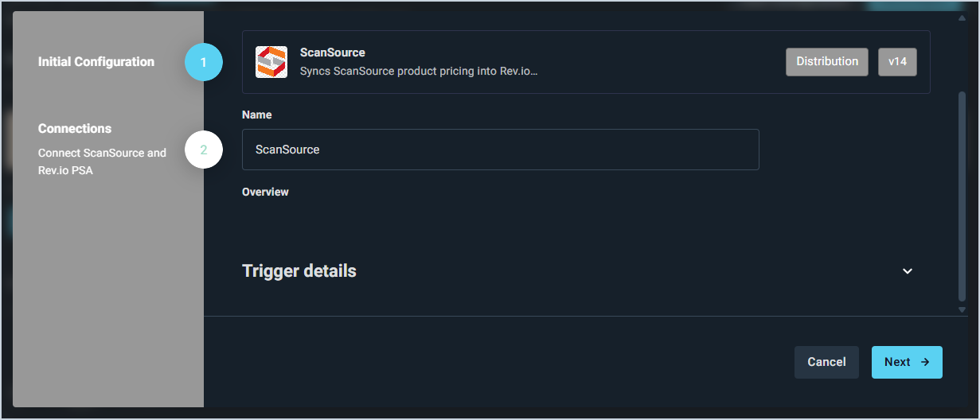Click the vertical scrollbar thumb
The image size is (980, 420).
[962, 196]
